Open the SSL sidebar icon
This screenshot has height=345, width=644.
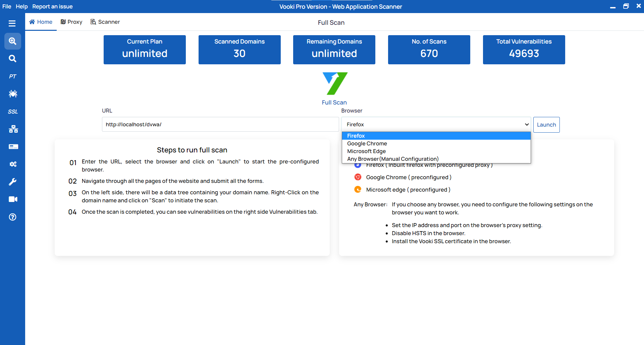(x=13, y=112)
